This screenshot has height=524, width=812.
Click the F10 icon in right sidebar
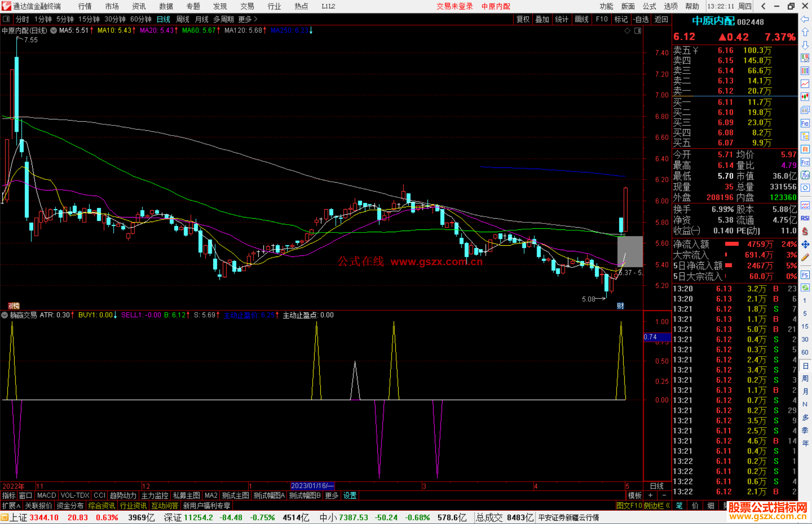(x=805, y=123)
